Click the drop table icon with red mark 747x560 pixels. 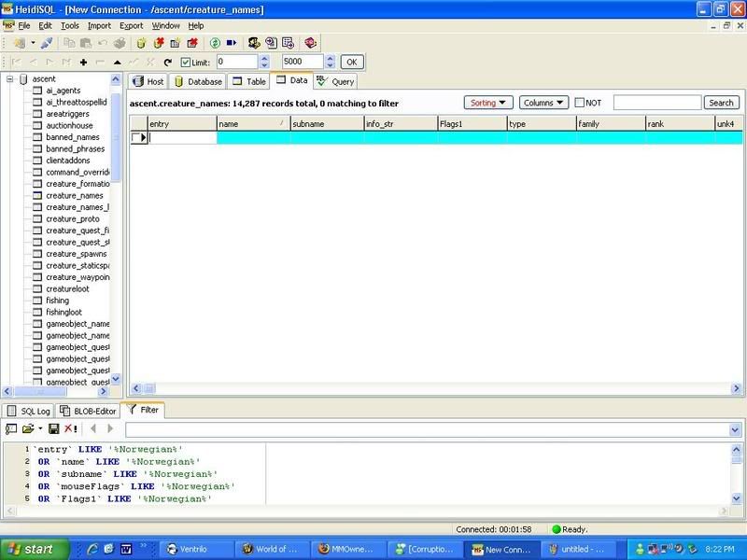[x=192, y=43]
